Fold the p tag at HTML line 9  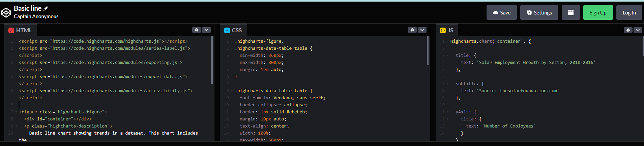pyautogui.click(x=16, y=126)
